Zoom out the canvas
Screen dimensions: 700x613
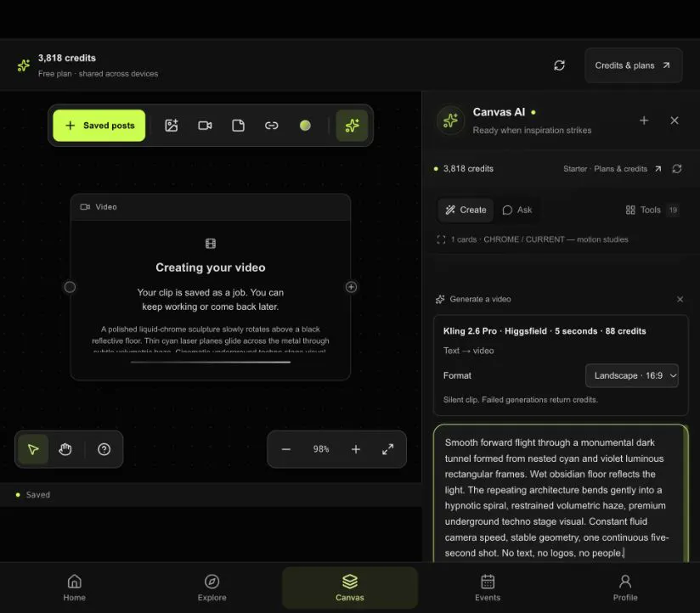coord(286,449)
